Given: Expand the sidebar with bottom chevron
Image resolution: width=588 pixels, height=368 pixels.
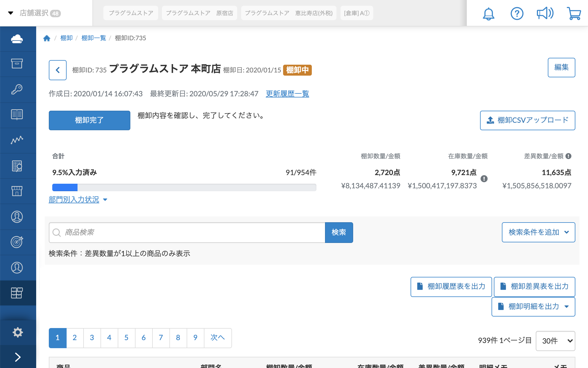Looking at the screenshot, I should (x=18, y=357).
